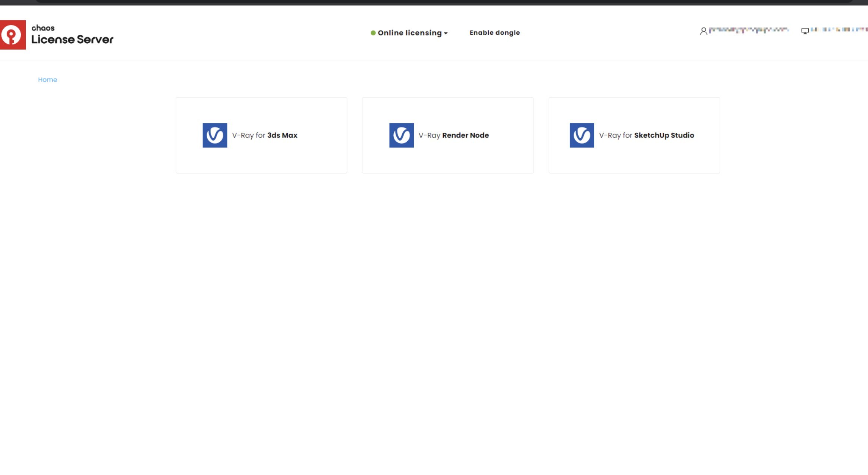The height and width of the screenshot is (475, 868).
Task: Click the License Server title text
Action: (72, 40)
